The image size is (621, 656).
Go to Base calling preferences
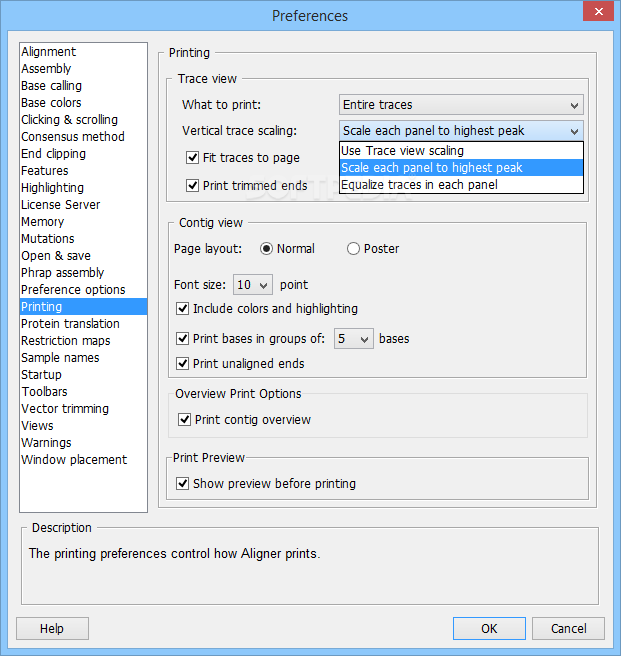pyautogui.click(x=83, y=86)
